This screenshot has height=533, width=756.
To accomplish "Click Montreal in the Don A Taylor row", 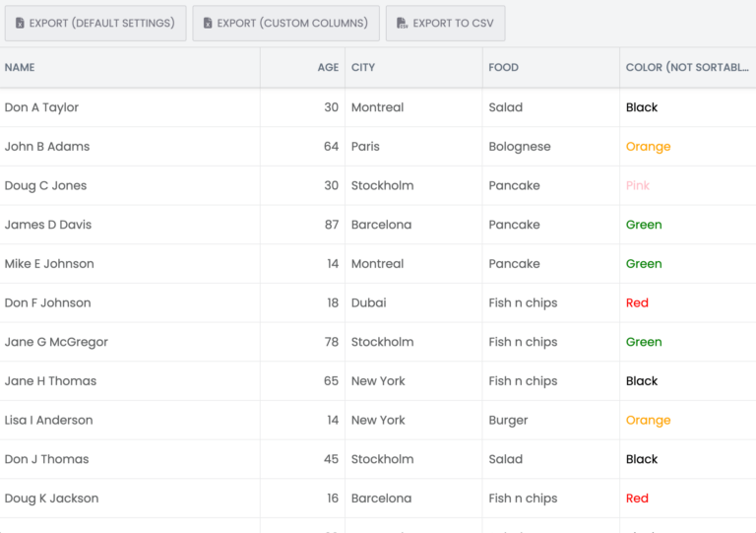I will pos(378,107).
